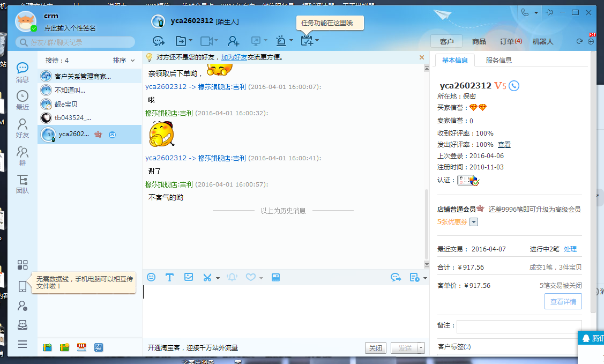This screenshot has height=364, width=604.
Task: Click the send image icon
Action: tap(188, 277)
